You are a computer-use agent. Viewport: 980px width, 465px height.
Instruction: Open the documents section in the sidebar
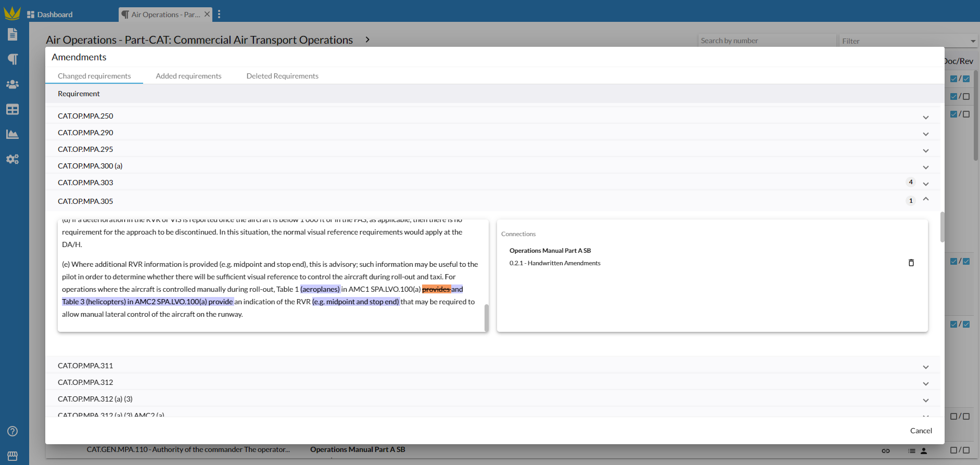pos(12,34)
